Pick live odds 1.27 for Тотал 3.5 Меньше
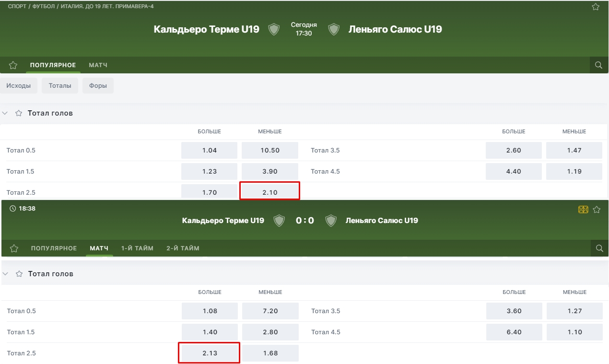Viewport: 609px width, 364px height. point(574,311)
